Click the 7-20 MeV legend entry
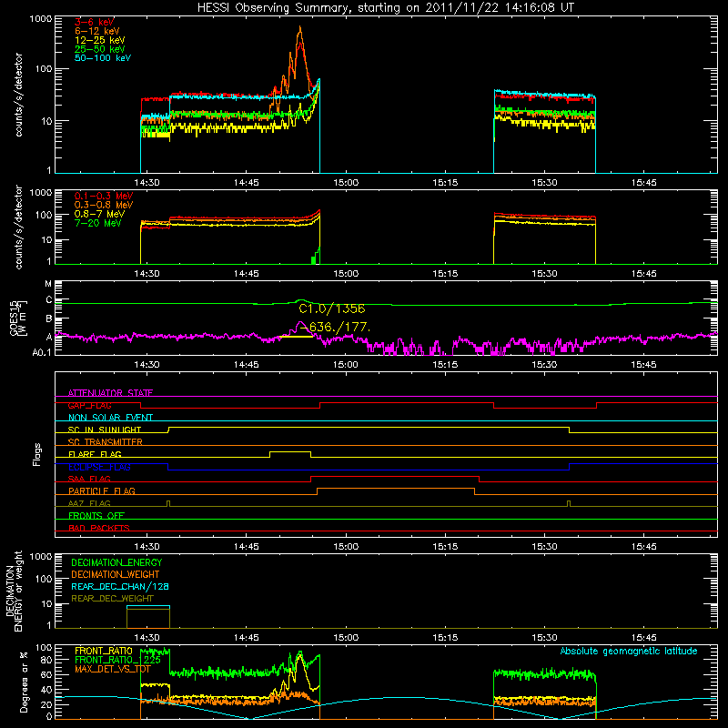The image size is (728, 728). coord(98,223)
